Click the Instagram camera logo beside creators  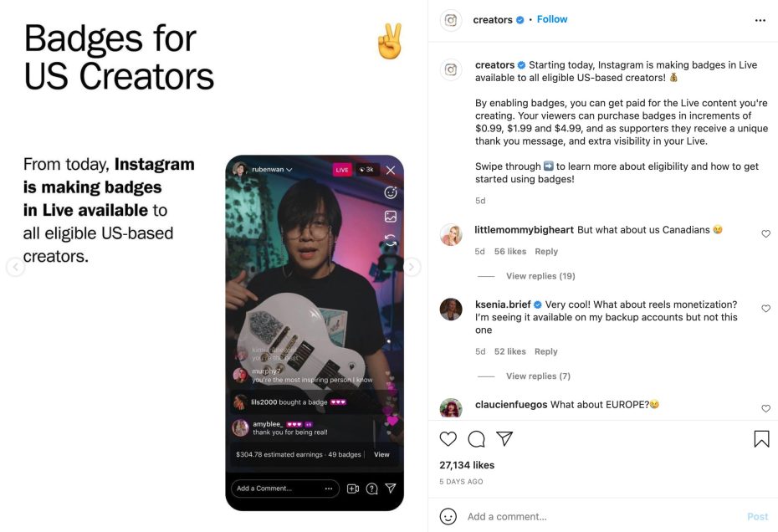point(450,19)
